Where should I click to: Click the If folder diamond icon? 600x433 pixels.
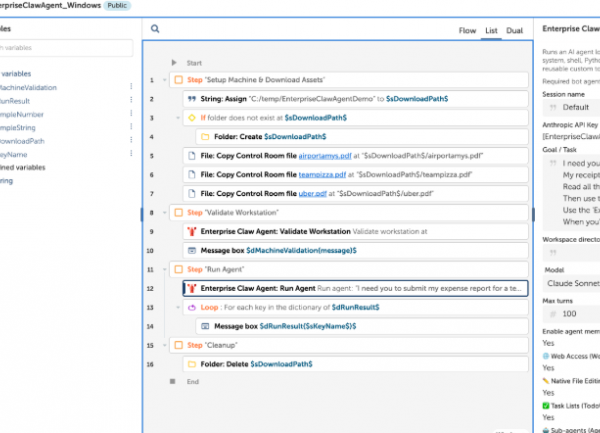pos(192,118)
